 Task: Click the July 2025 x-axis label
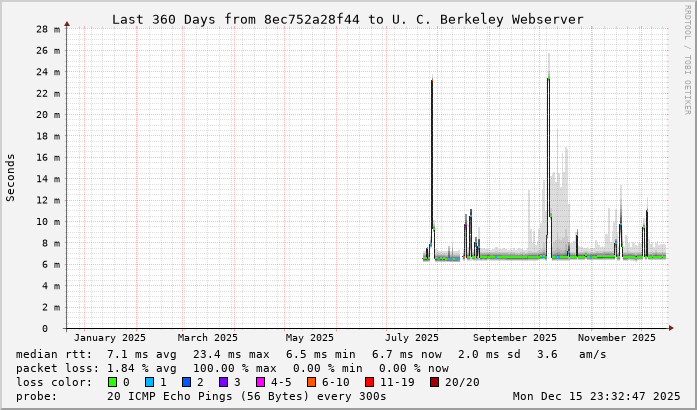(412, 338)
